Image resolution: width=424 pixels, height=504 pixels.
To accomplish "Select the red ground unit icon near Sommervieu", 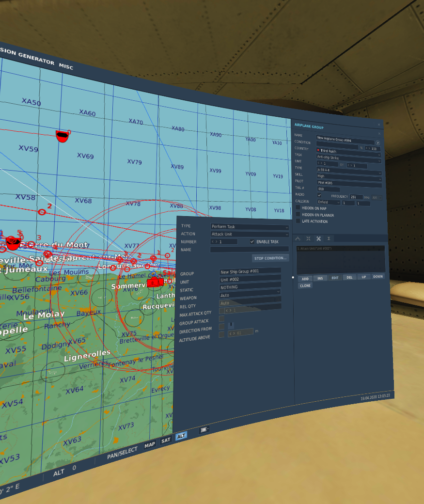I will pos(155,282).
